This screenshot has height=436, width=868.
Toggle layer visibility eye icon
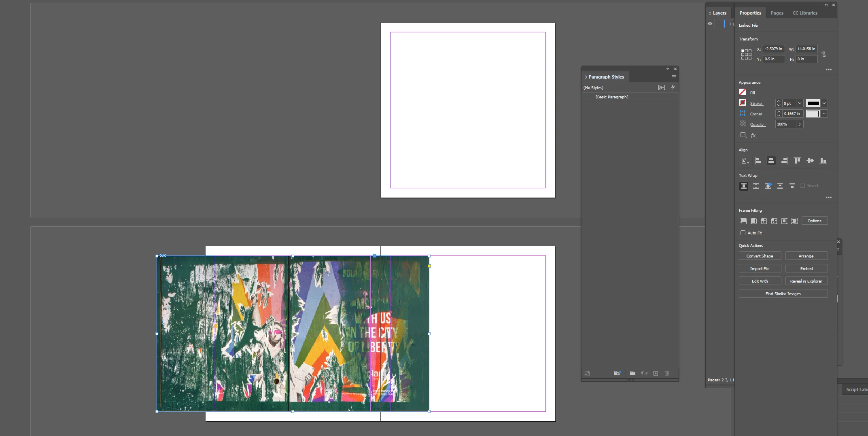click(710, 24)
